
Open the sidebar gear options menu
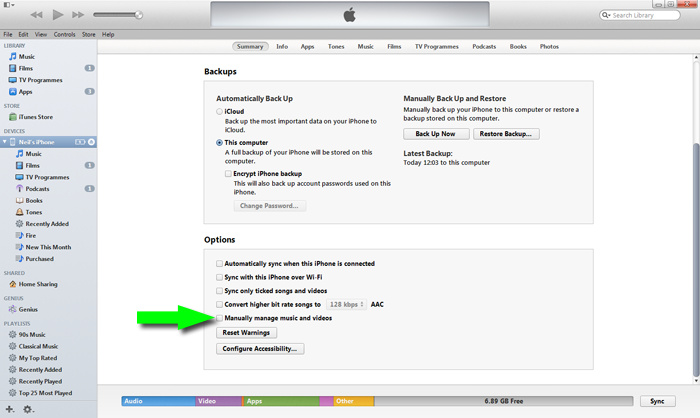point(28,409)
